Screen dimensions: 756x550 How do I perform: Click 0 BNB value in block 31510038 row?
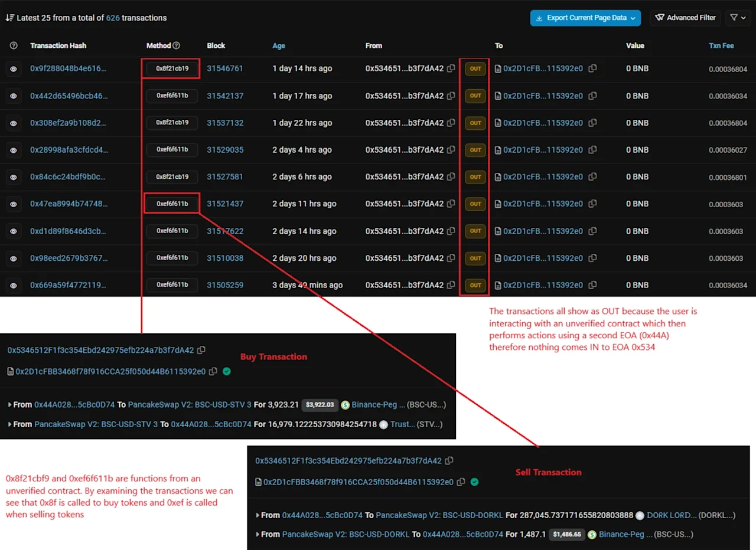(x=637, y=258)
